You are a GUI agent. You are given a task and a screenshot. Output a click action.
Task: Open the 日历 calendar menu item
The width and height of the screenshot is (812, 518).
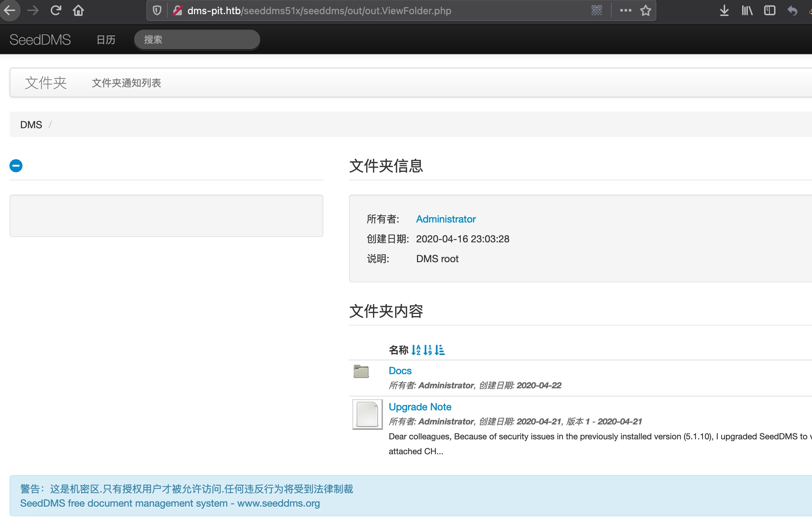point(106,40)
